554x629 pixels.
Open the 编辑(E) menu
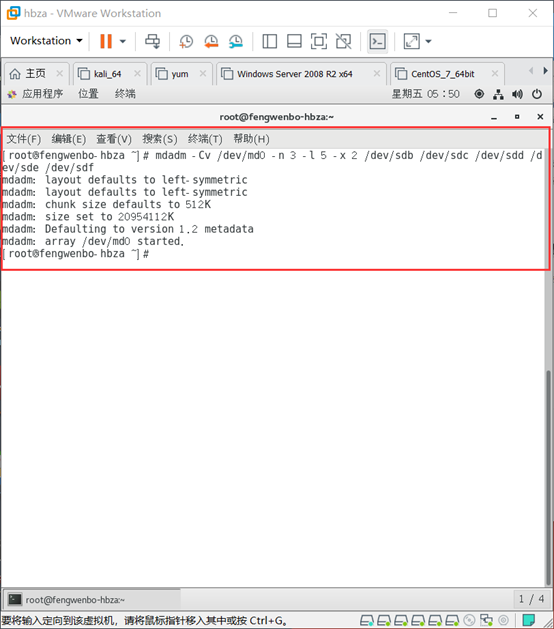(69, 139)
